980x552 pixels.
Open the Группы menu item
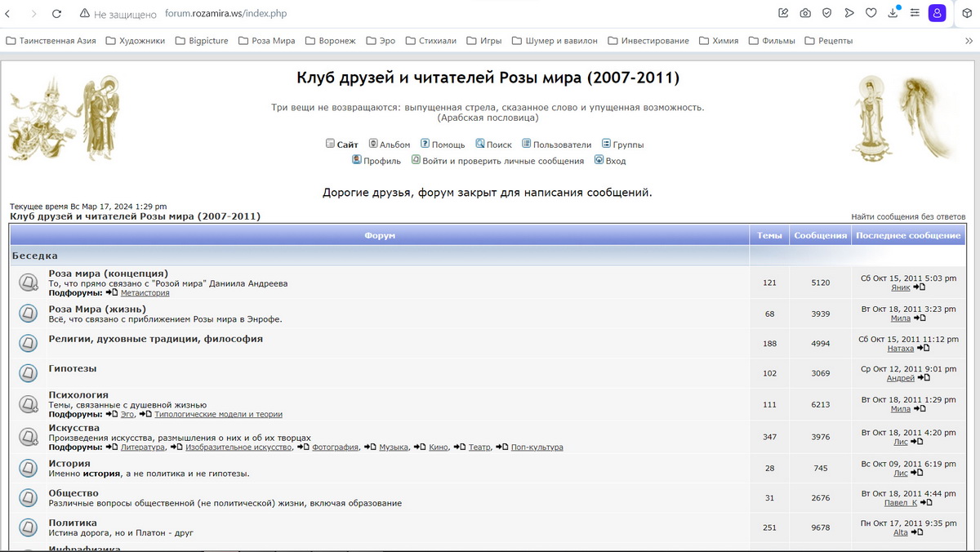(x=623, y=145)
